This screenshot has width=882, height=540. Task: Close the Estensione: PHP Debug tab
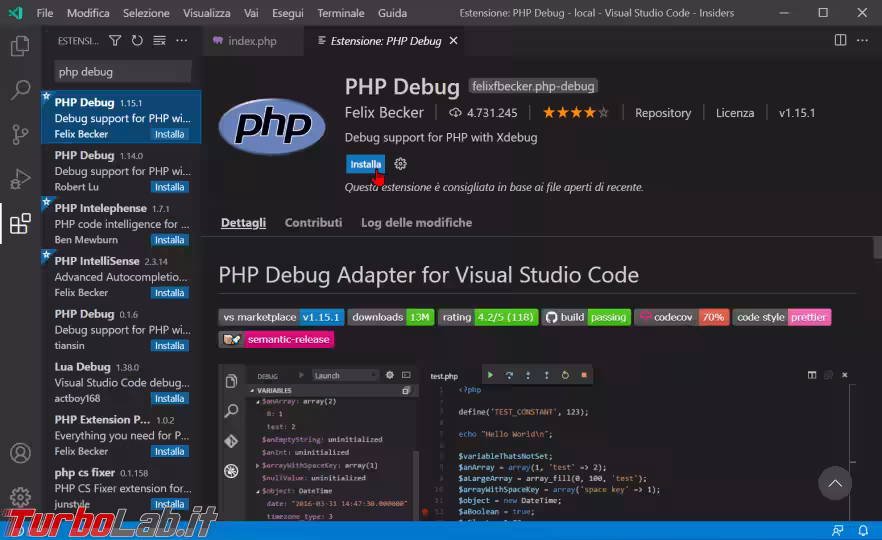tap(453, 40)
